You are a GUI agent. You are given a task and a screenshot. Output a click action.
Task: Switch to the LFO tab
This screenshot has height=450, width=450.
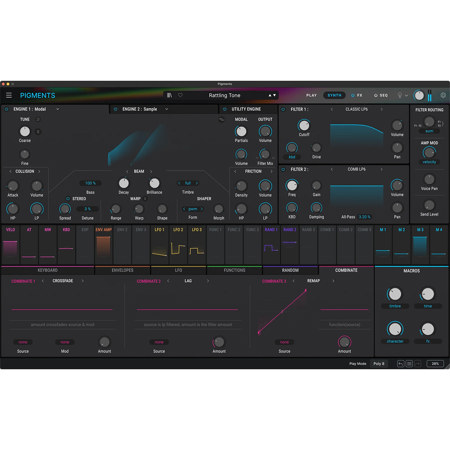click(x=178, y=270)
